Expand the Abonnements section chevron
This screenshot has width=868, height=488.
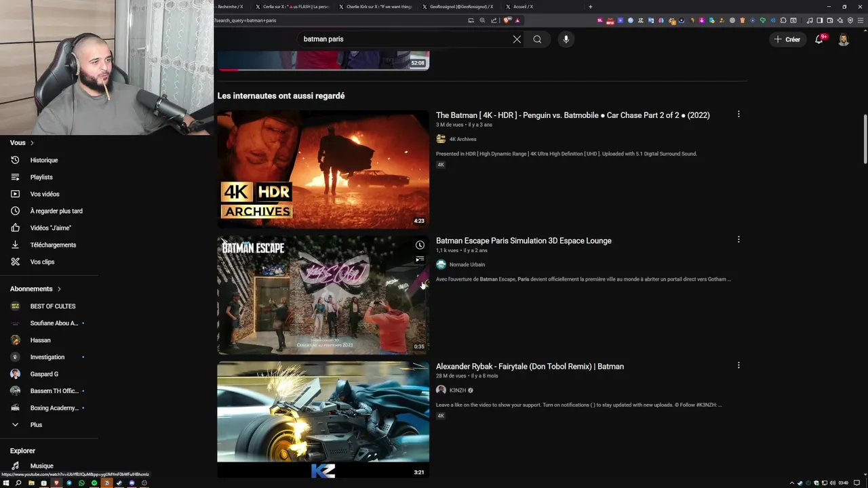tap(59, 289)
